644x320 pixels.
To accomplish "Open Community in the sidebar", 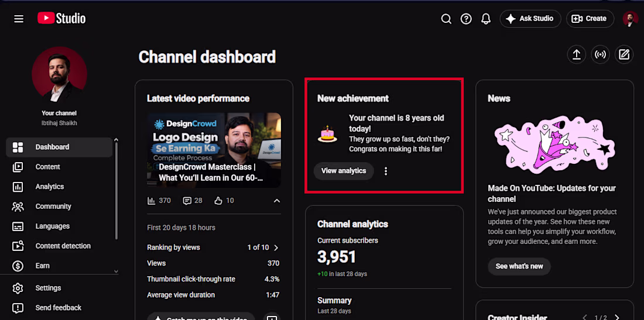I will (59, 207).
